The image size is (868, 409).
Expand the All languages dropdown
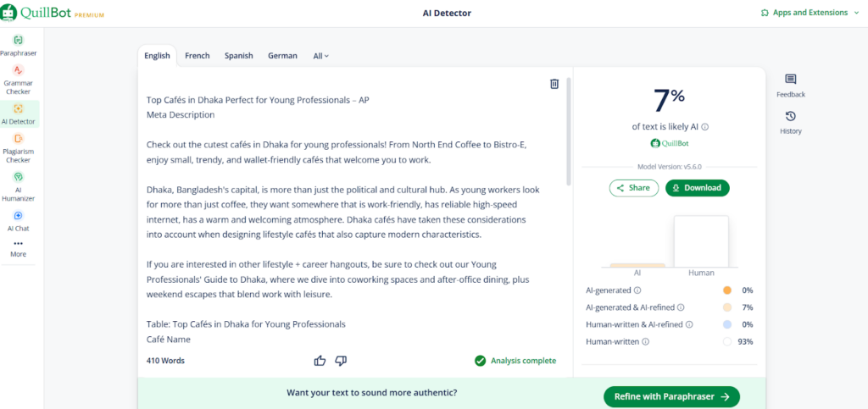[320, 56]
